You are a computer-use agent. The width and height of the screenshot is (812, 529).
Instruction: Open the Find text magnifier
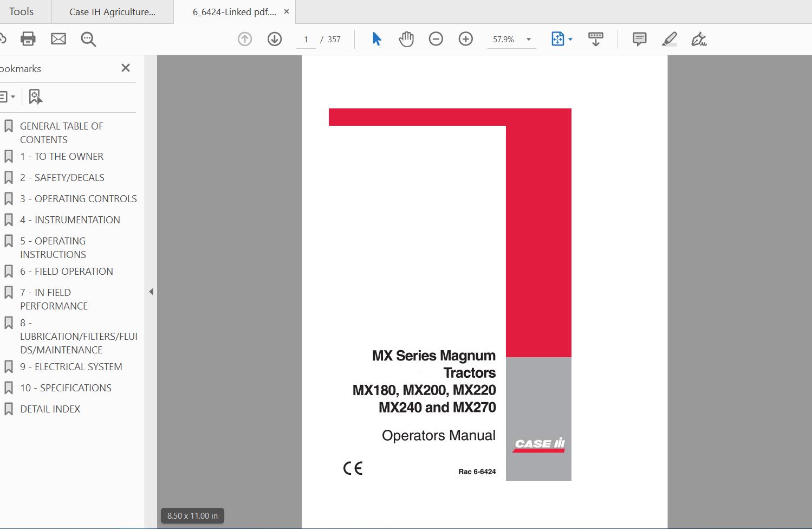pos(88,39)
